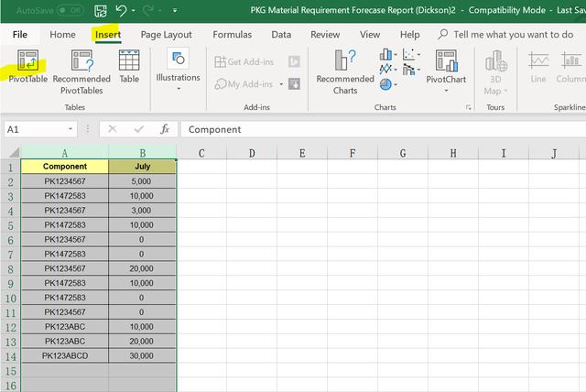Insert a pie or doughnut chart
This screenshot has height=392, width=586.
(x=385, y=84)
